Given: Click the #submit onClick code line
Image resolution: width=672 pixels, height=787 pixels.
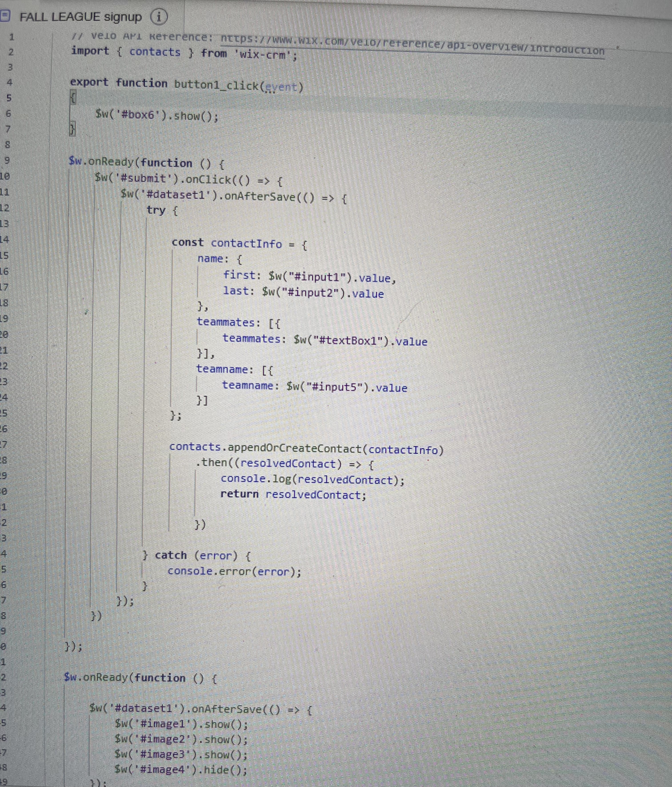Looking at the screenshot, I should (189, 180).
